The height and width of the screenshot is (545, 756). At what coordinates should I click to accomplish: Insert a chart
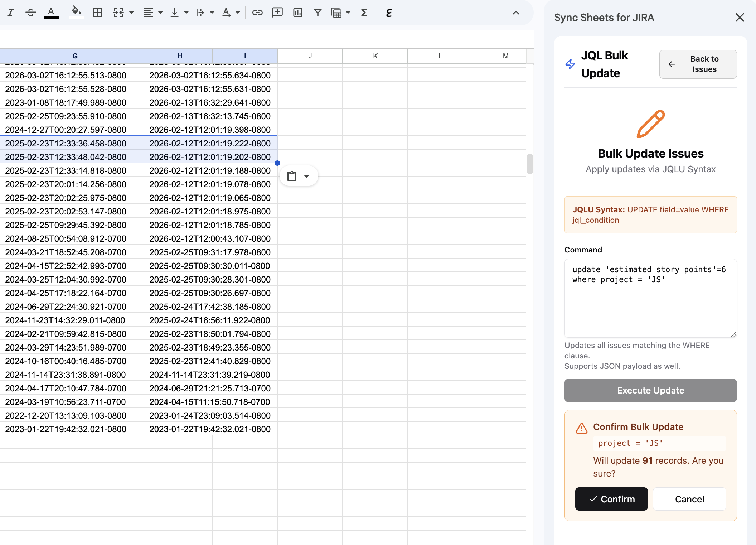pos(297,13)
